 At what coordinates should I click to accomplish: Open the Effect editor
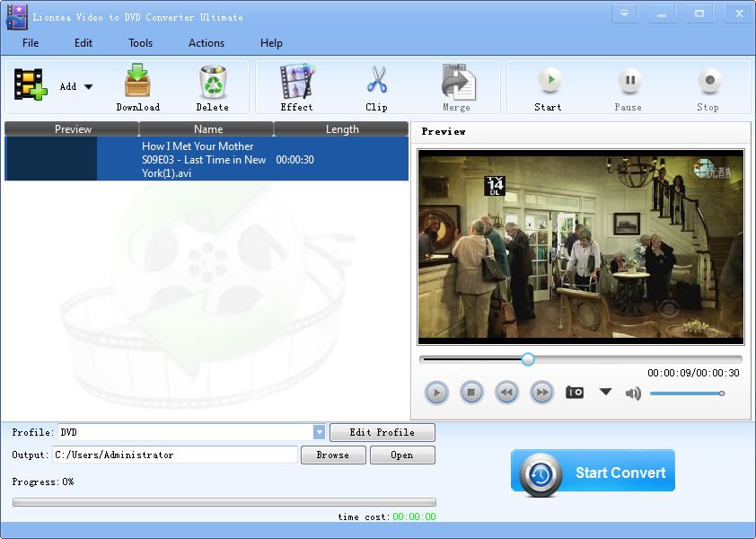tap(296, 87)
